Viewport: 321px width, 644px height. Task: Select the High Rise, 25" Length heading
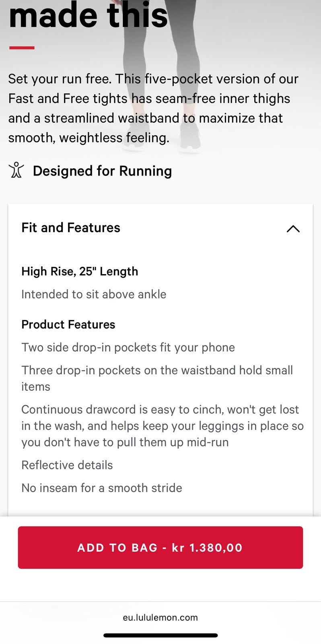(80, 271)
